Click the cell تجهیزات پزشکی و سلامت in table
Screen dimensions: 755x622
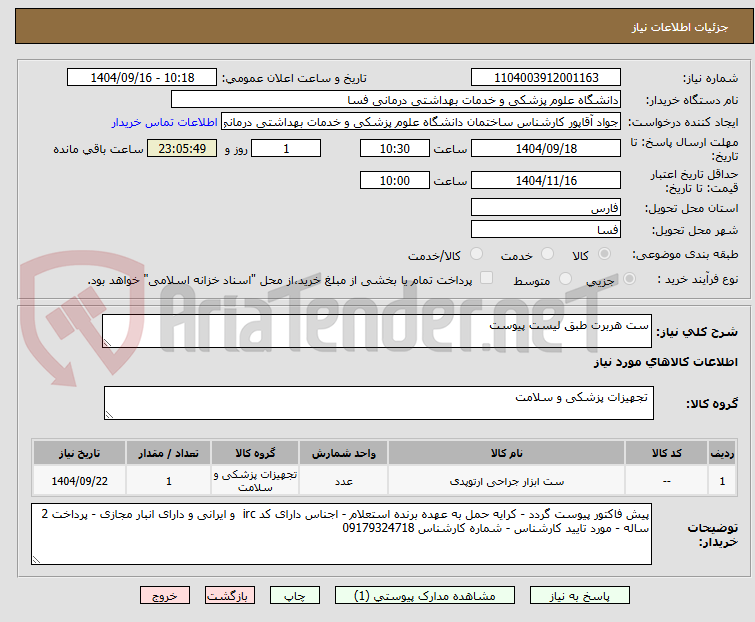(255, 481)
